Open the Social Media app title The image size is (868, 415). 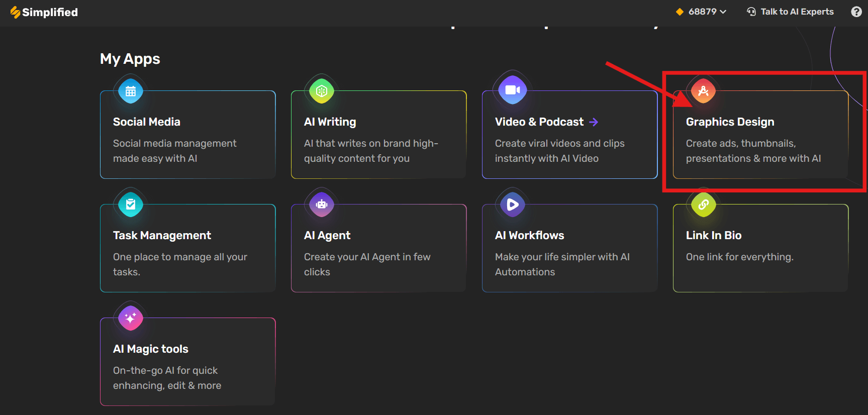pyautogui.click(x=147, y=122)
